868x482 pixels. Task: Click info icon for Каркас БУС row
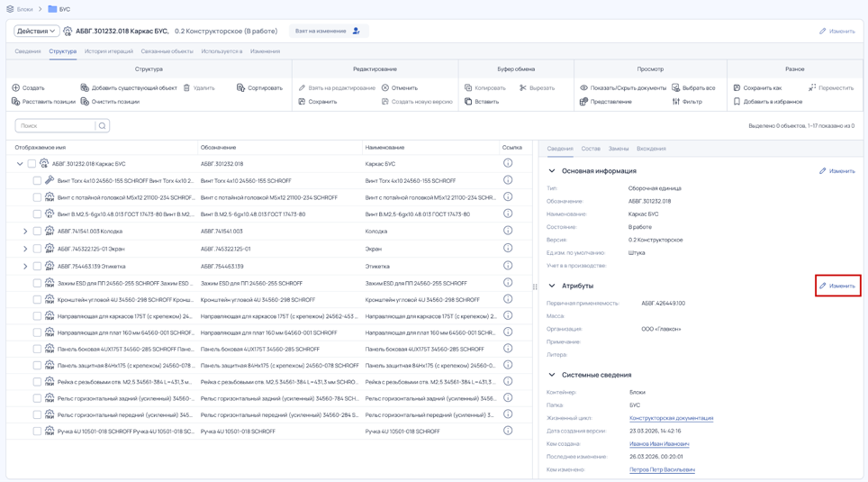(x=508, y=163)
